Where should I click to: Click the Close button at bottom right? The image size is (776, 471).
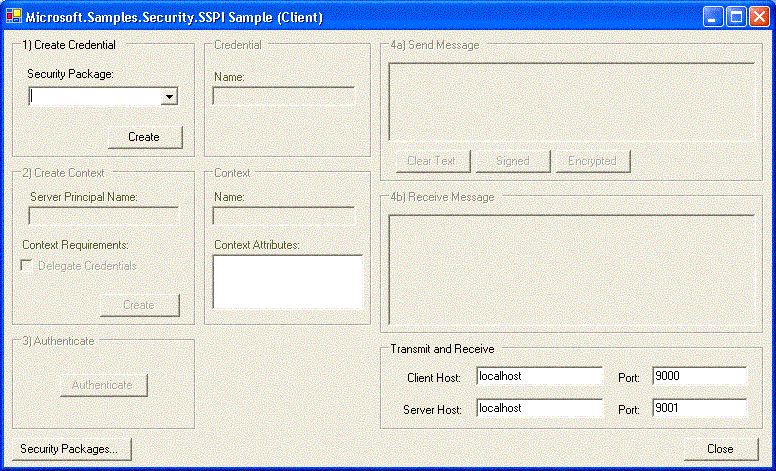[x=721, y=449]
